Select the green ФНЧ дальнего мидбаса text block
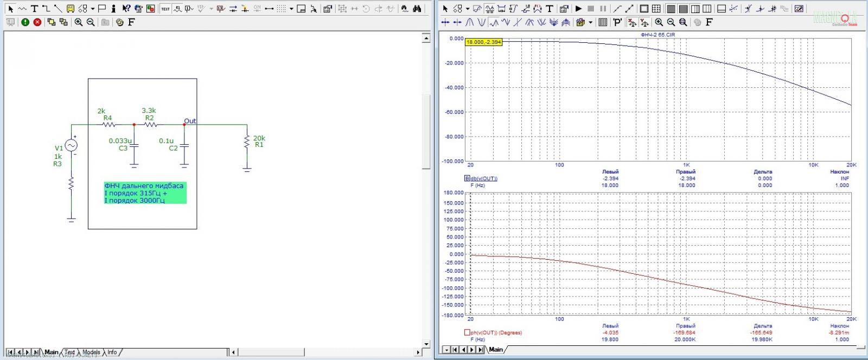868x360 pixels. pos(145,193)
